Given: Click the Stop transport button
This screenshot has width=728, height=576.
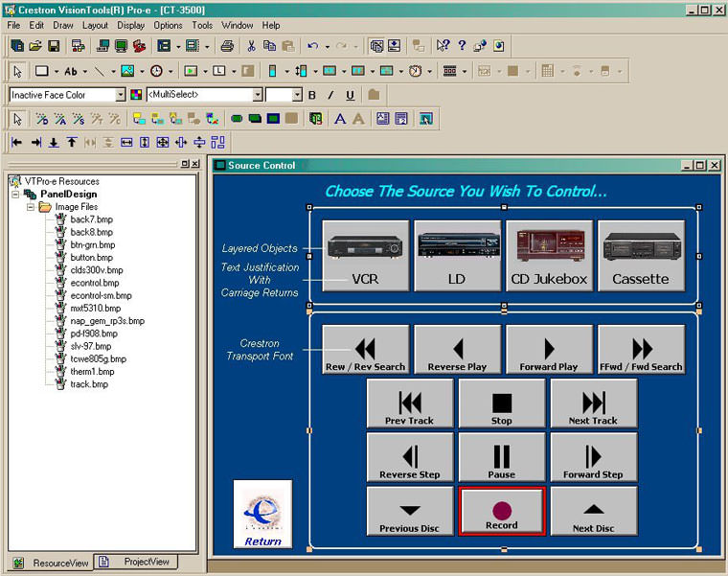Looking at the screenshot, I should [502, 403].
